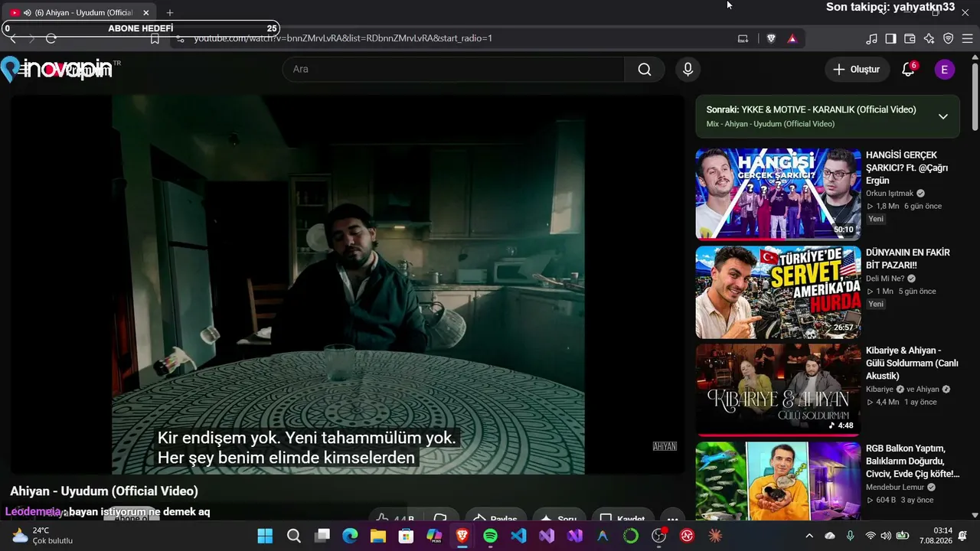Click the YouTube search magnifier button

pos(645,70)
